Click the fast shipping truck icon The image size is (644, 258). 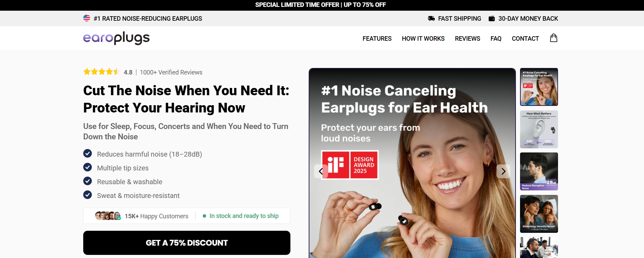[x=431, y=19]
